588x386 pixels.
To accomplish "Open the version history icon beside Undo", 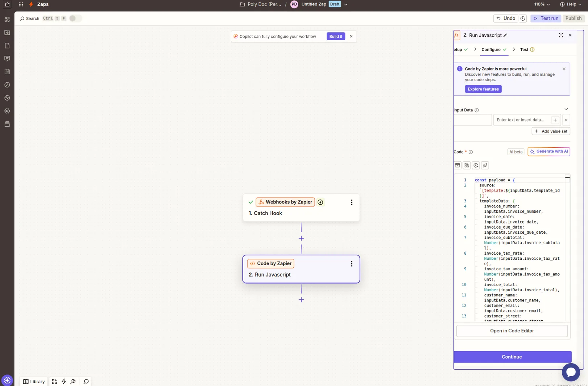I will 523,19.
